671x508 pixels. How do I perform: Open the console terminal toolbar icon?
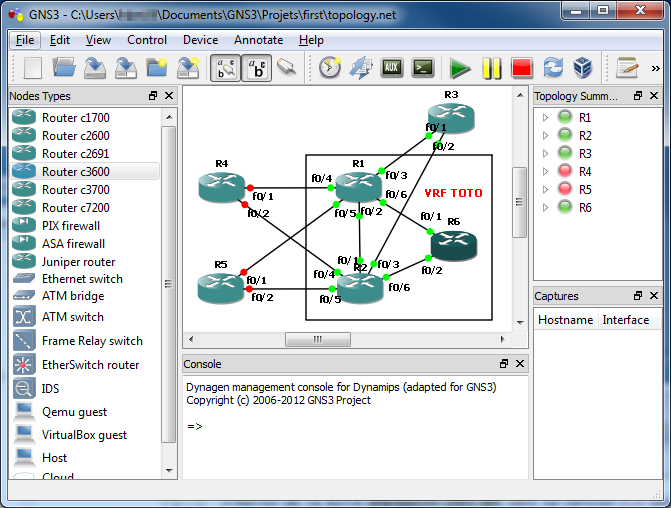(x=423, y=68)
